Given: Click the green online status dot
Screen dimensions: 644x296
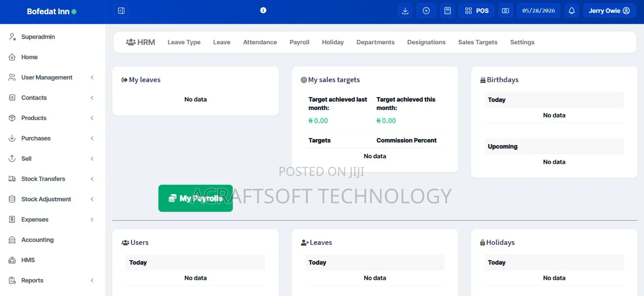Looking at the screenshot, I should point(74,12).
